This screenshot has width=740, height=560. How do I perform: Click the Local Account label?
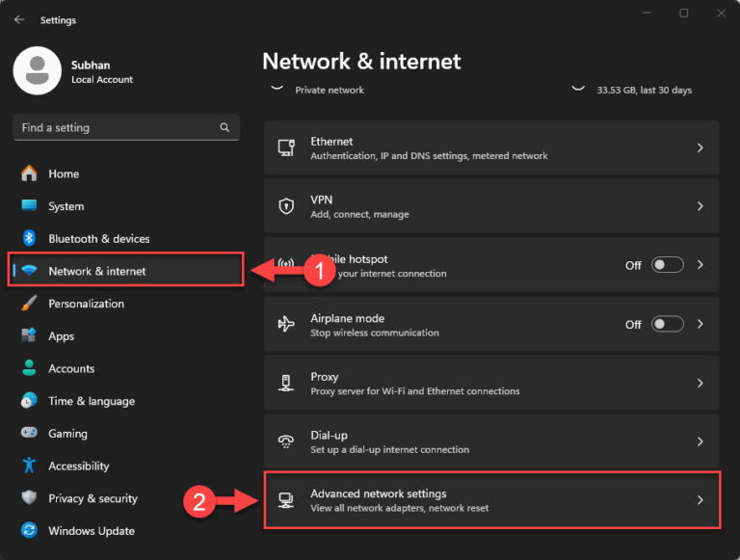point(102,80)
